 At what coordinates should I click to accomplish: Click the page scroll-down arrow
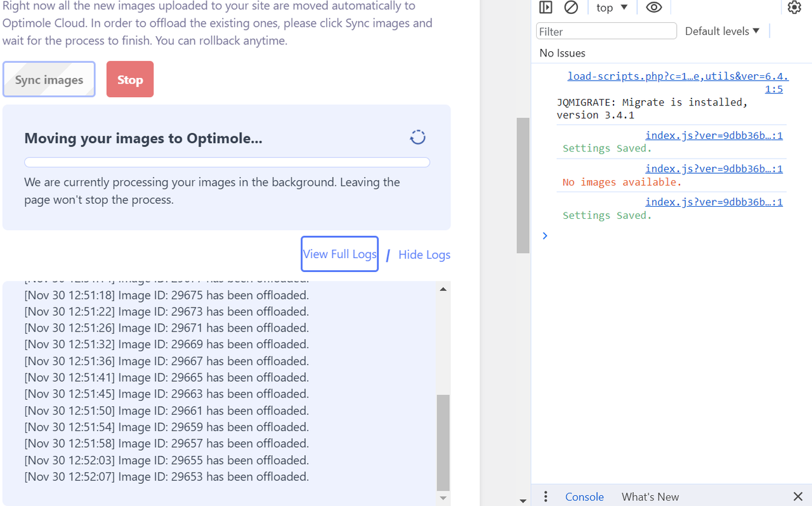pos(523,500)
